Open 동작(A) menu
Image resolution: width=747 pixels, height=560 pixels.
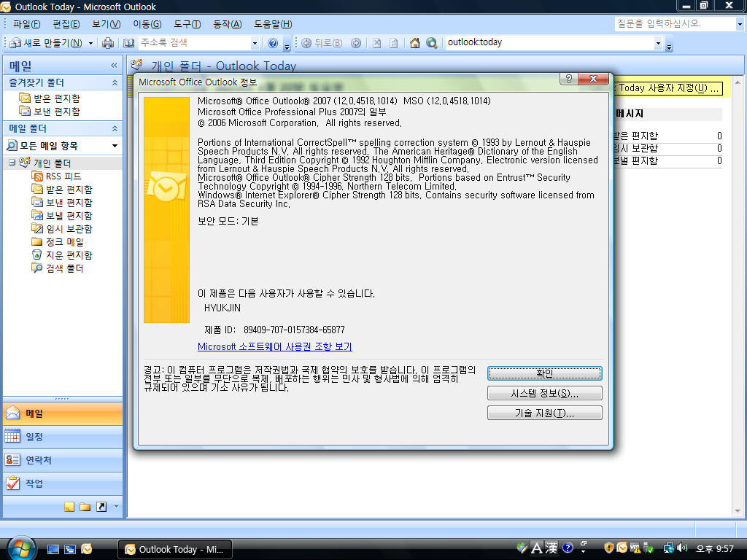[x=228, y=24]
